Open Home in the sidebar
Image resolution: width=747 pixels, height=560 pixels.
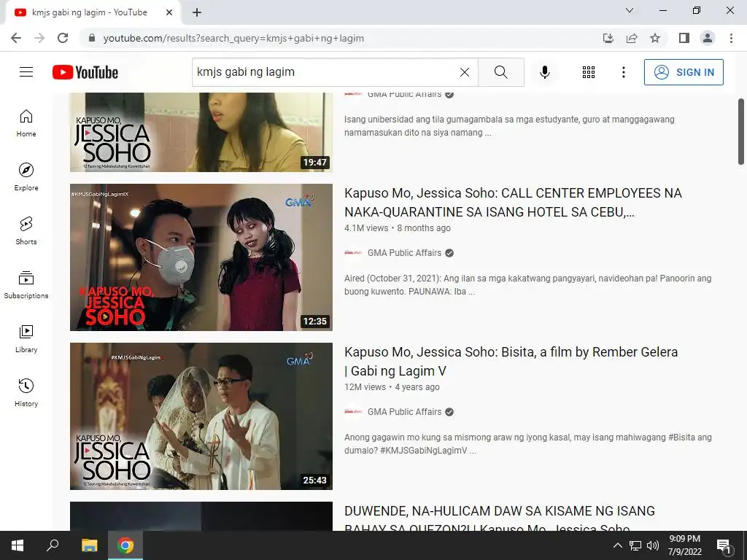point(26,122)
